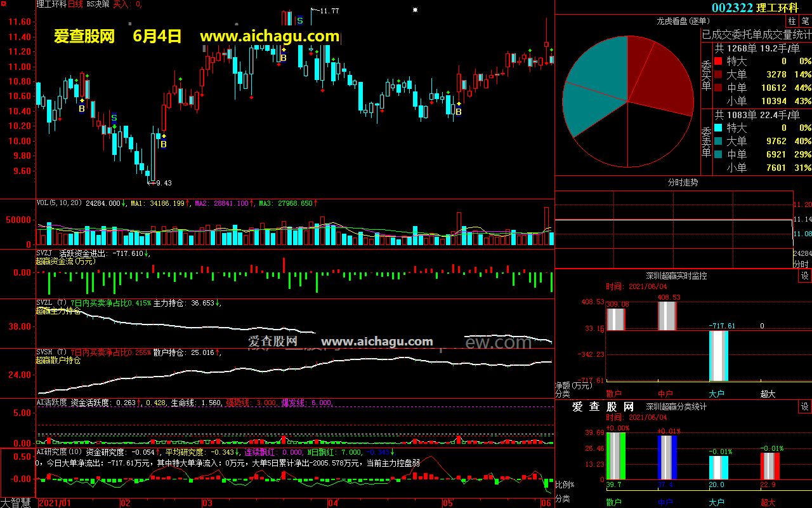Click the 委卖单 vertical label
Image resolution: width=812 pixels, height=508 pixels.
pos(707,142)
